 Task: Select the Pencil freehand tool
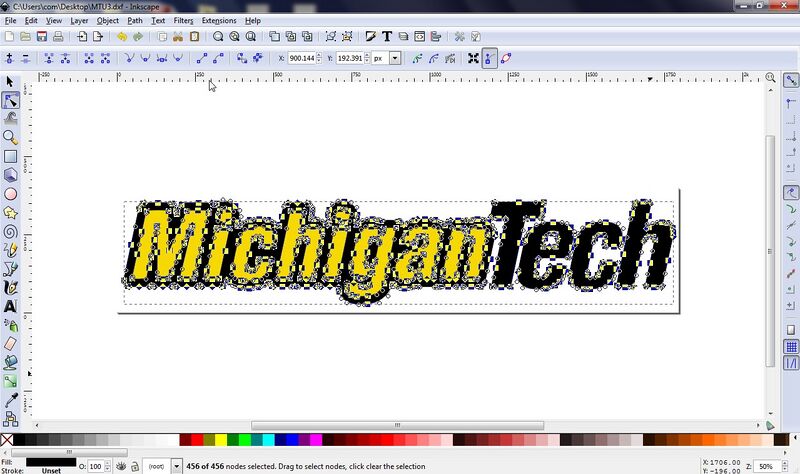[x=10, y=250]
